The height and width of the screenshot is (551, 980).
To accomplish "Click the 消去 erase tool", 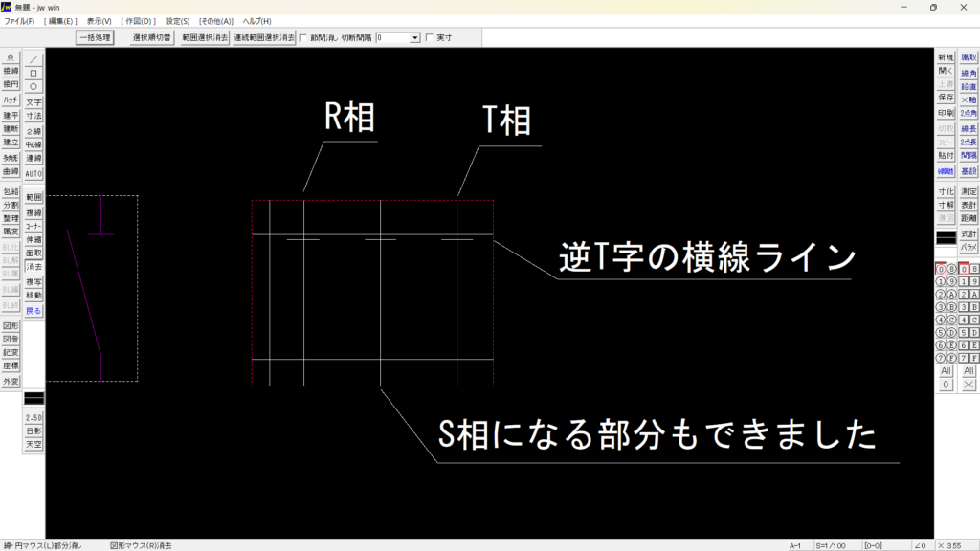I will click(x=33, y=267).
